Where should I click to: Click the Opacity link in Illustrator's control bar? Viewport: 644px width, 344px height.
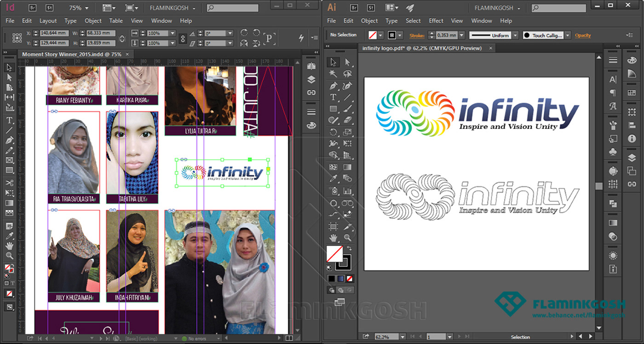pyautogui.click(x=583, y=35)
